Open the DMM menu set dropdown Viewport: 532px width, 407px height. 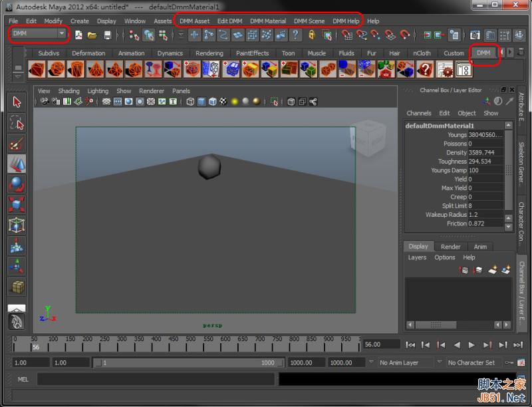coord(37,33)
